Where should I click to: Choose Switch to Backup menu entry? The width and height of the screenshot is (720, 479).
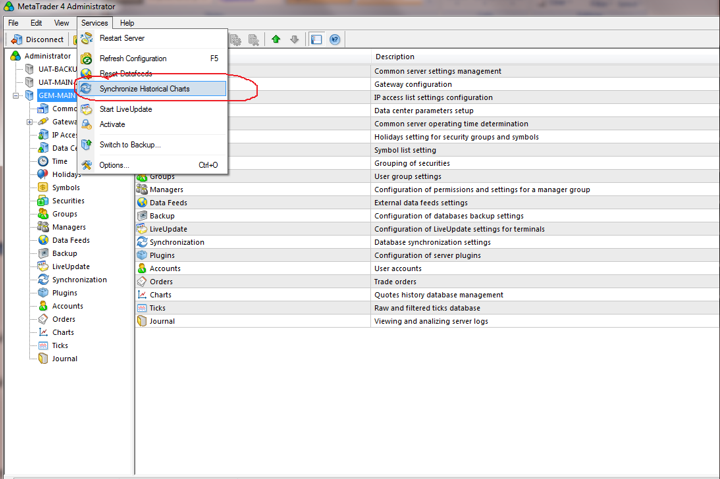pyautogui.click(x=152, y=145)
